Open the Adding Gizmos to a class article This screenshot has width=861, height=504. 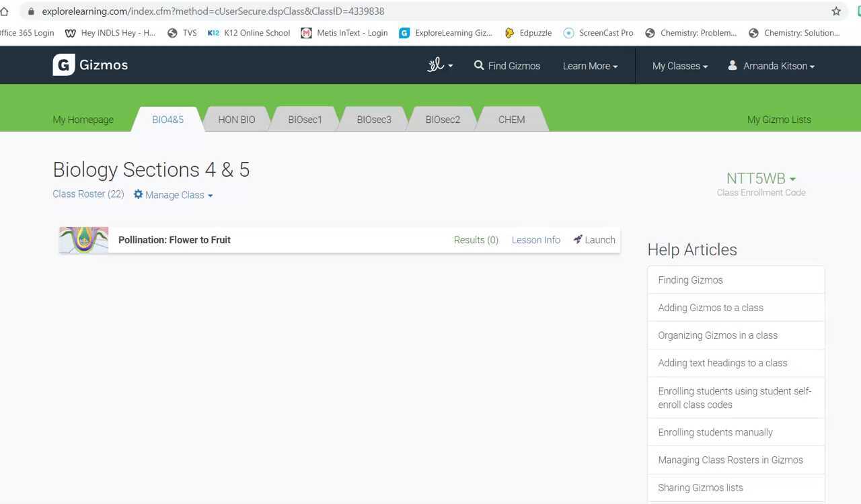click(736, 308)
